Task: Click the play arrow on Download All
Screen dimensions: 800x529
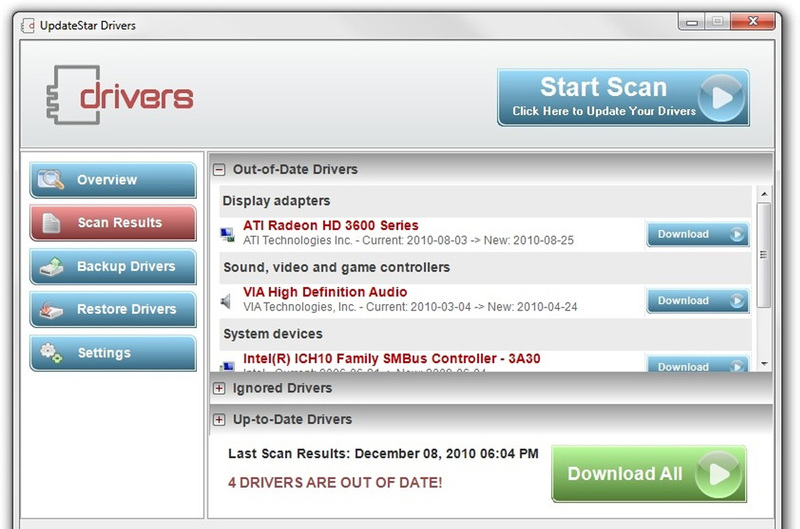Action: pos(718,474)
